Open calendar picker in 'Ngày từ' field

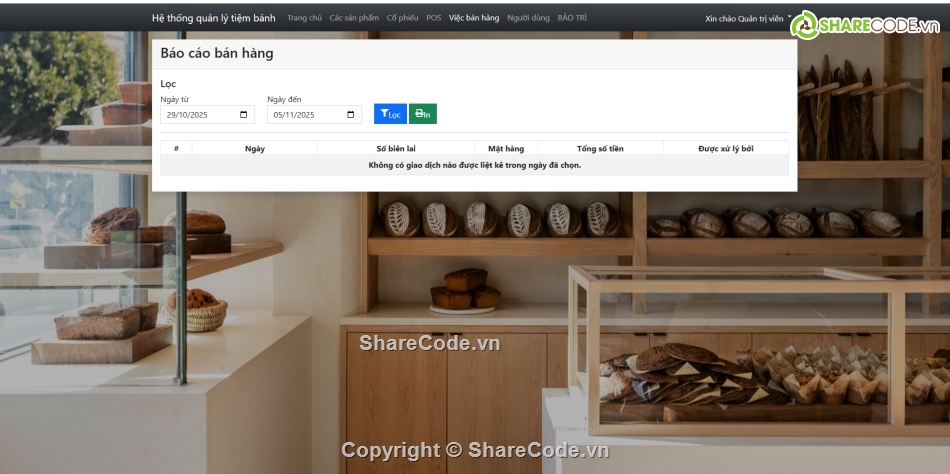(244, 115)
